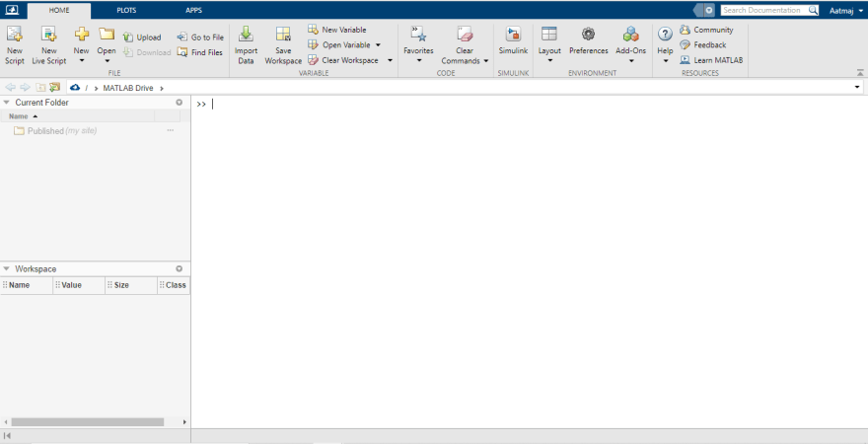
Task: Click Clear Commands eraser icon
Action: 465,35
